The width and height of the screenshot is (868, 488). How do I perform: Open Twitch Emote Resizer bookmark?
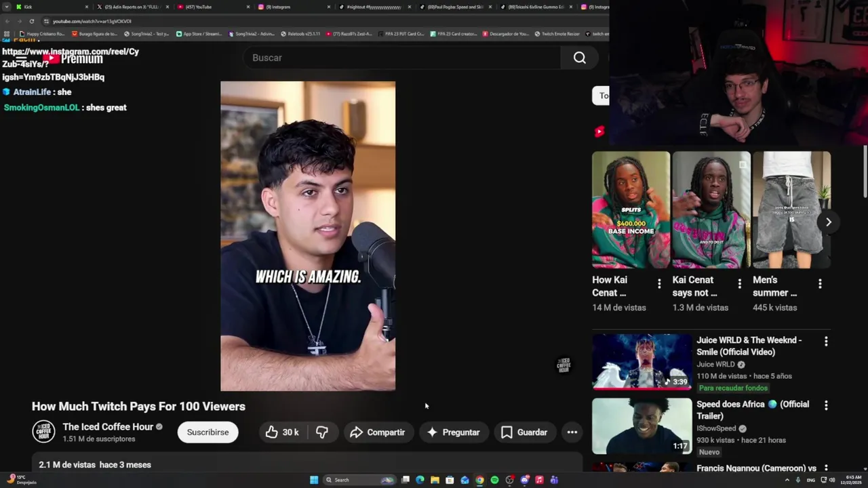557,34
